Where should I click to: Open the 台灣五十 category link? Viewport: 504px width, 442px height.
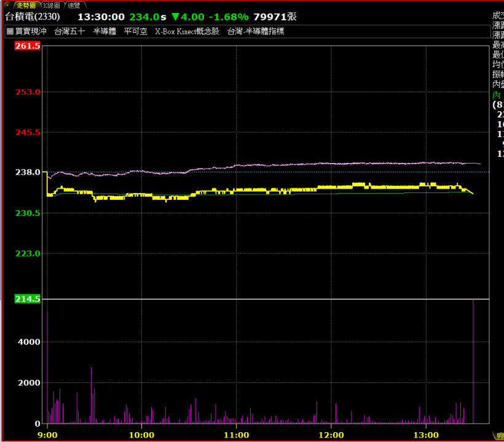[x=69, y=31]
